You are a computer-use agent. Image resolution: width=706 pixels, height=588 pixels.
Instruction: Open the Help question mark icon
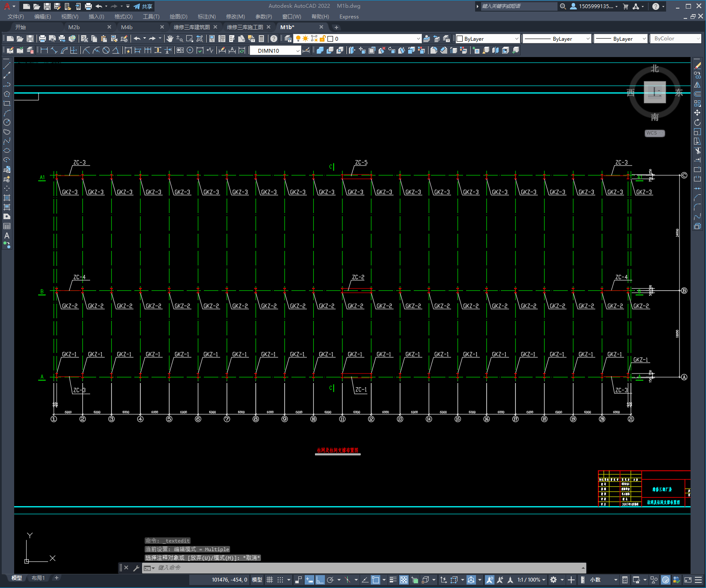click(274, 39)
